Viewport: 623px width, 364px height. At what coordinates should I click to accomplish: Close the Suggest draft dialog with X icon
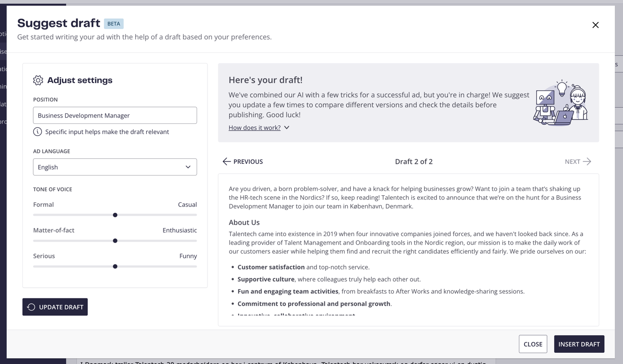pos(595,25)
